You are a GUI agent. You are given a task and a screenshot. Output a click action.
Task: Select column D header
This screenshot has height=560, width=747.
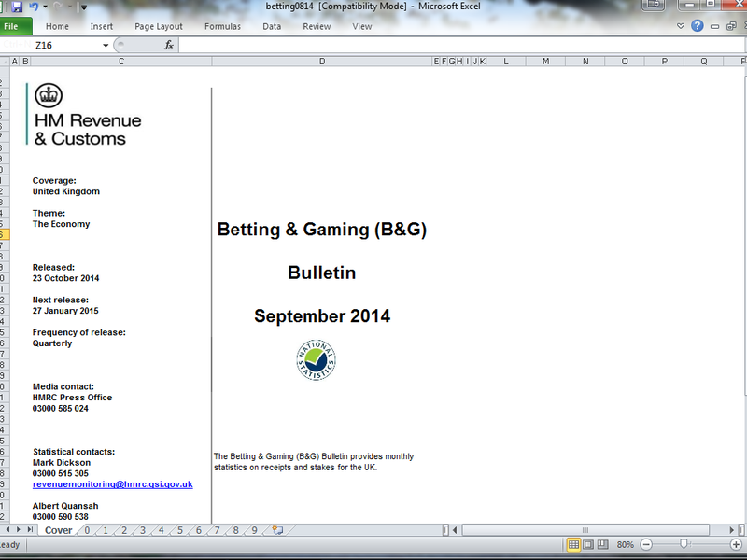[322, 62]
